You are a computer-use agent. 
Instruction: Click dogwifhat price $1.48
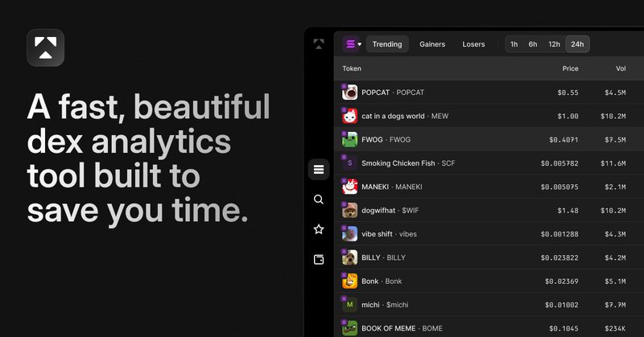click(568, 211)
